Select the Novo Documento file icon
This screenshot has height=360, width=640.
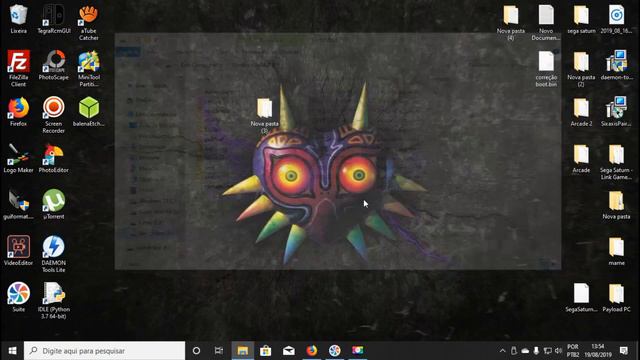546,22
